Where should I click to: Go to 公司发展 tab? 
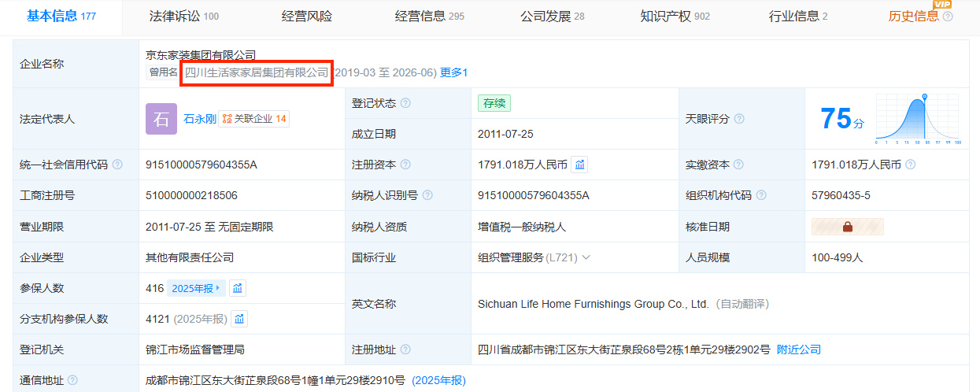point(553,16)
